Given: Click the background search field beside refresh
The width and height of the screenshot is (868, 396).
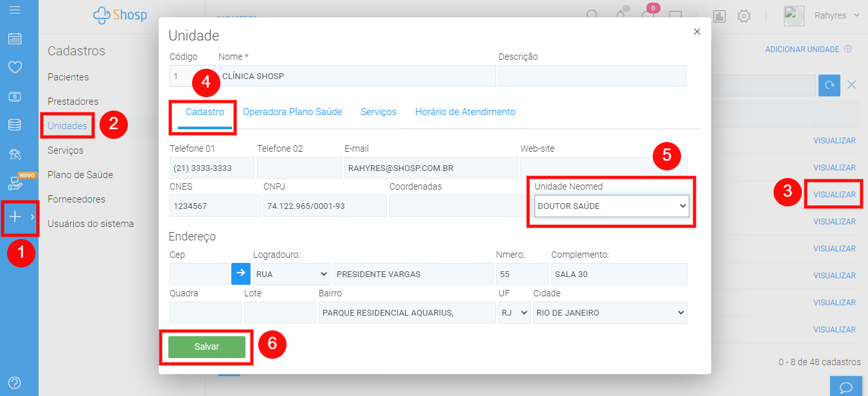Looking at the screenshot, I should [763, 85].
